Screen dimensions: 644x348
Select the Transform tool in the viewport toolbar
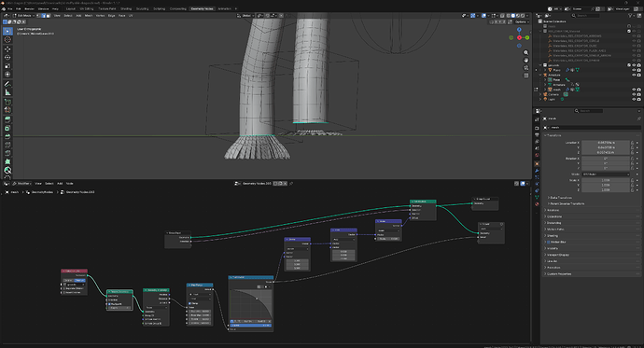[x=7, y=75]
